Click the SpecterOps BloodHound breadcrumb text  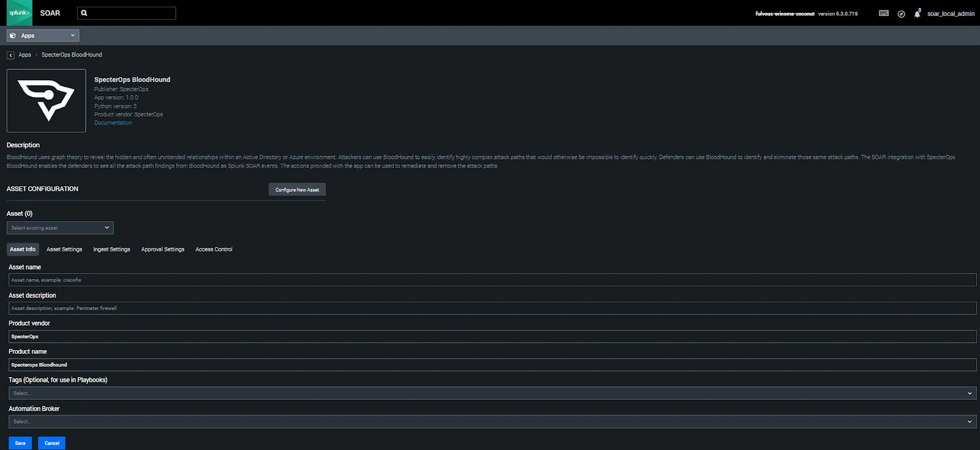(x=72, y=55)
